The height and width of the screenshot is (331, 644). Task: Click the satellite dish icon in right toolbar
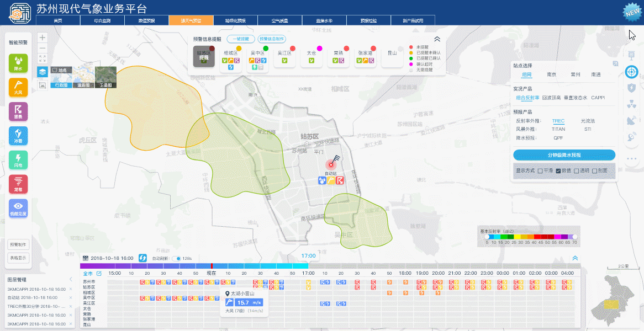point(631,120)
